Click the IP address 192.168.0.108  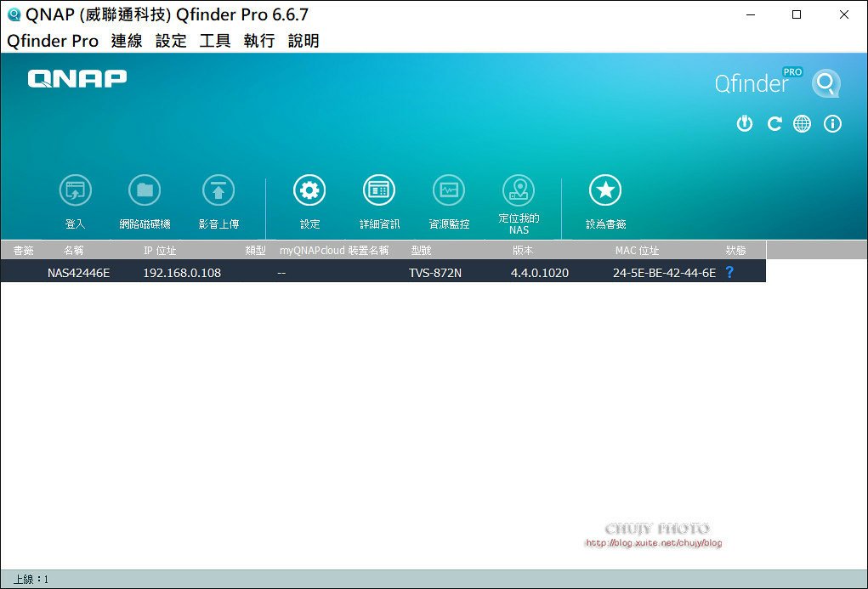tap(182, 272)
